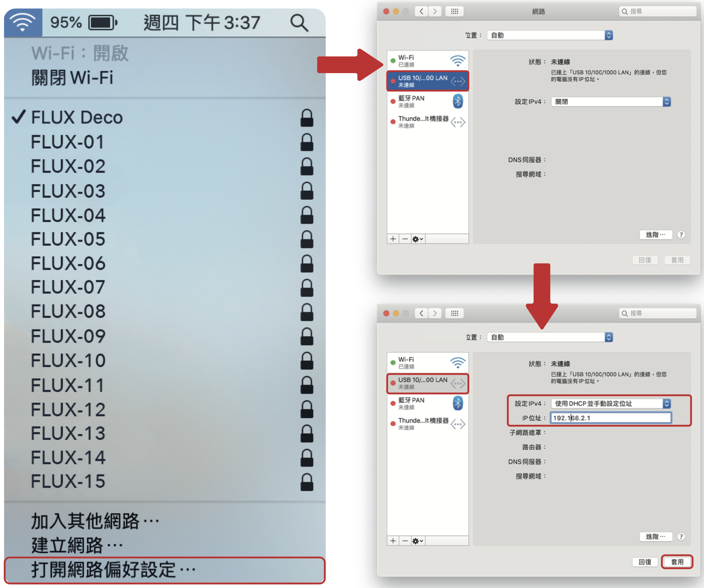
Task: Select the checked FLUX Deco network
Action: point(77,117)
